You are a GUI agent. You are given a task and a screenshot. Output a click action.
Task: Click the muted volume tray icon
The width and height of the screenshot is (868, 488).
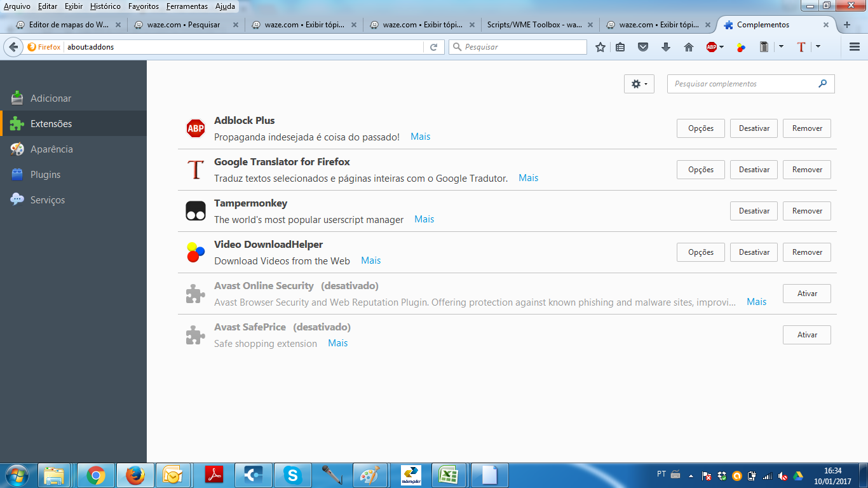coord(783,475)
